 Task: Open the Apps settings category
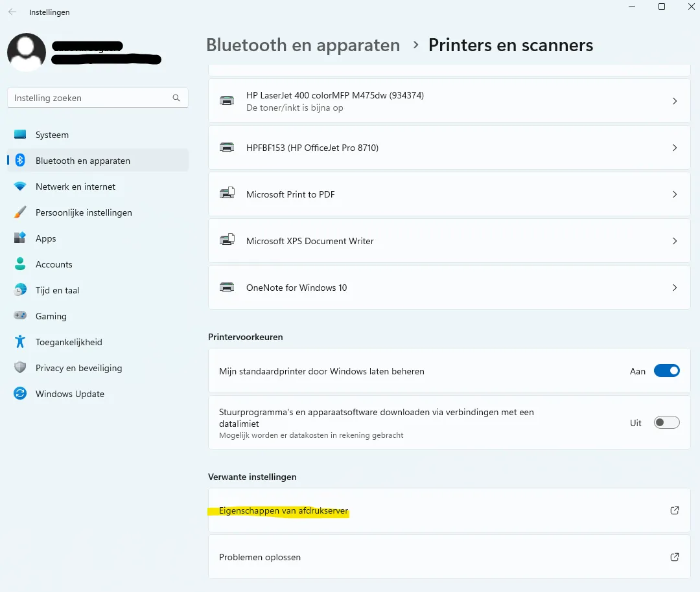[98, 238]
